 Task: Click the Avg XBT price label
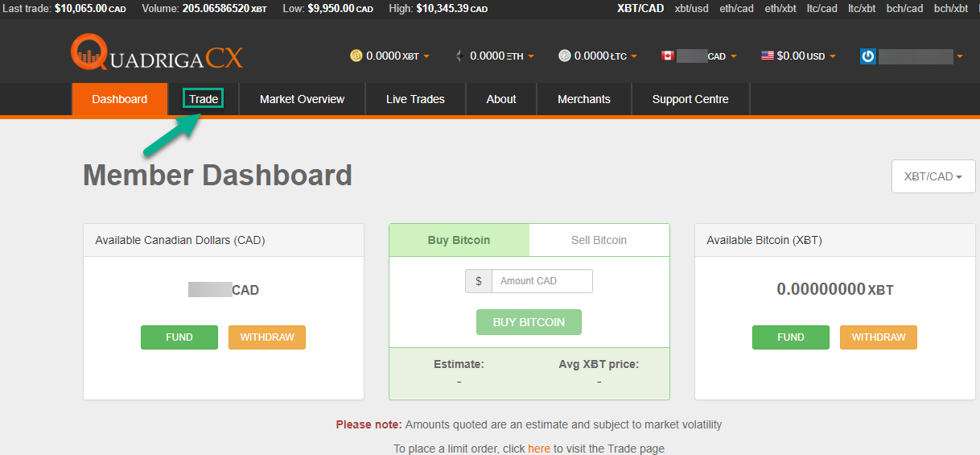[599, 364]
